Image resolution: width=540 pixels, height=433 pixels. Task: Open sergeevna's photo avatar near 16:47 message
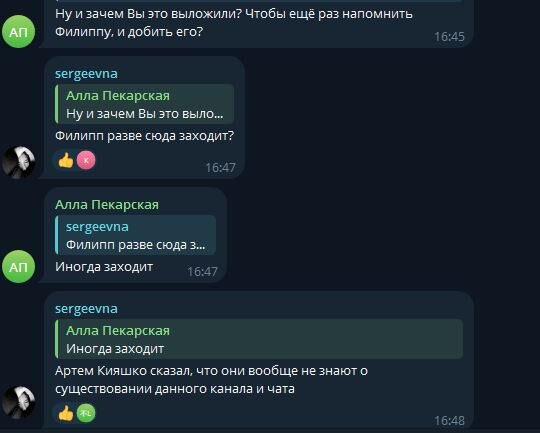click(18, 162)
